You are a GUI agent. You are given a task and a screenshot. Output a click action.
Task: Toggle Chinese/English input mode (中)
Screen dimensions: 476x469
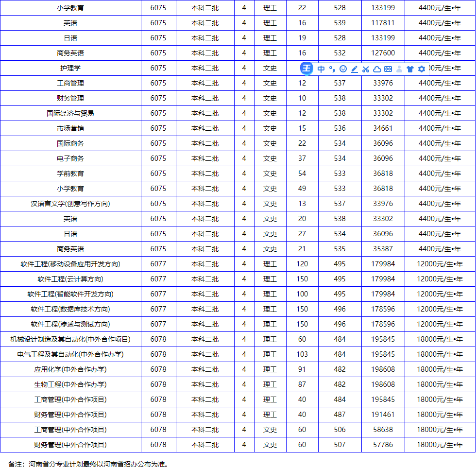[321, 69]
